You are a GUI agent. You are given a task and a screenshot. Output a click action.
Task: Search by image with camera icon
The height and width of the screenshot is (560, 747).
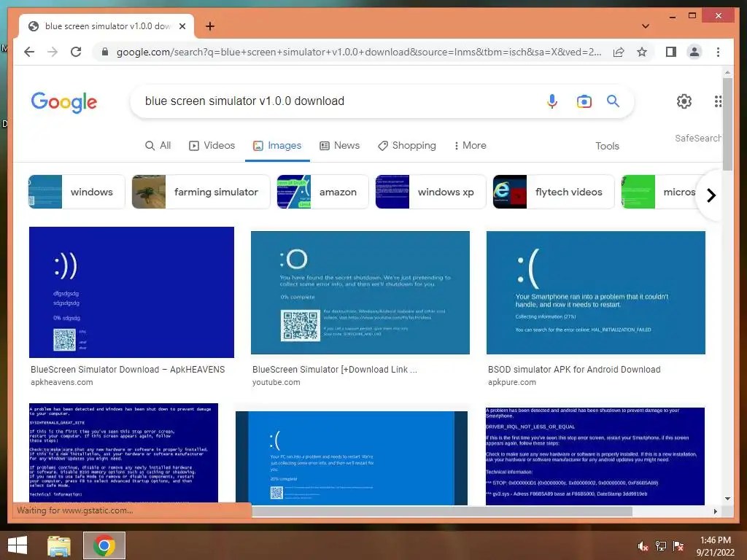[584, 101]
